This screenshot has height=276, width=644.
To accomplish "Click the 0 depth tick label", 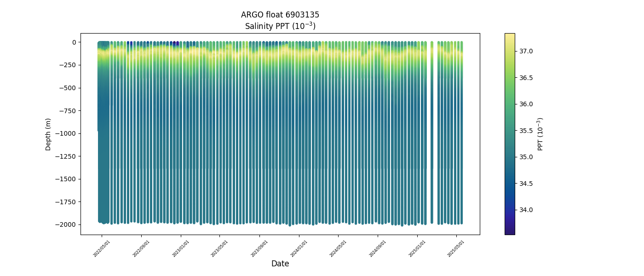I will click(74, 42).
